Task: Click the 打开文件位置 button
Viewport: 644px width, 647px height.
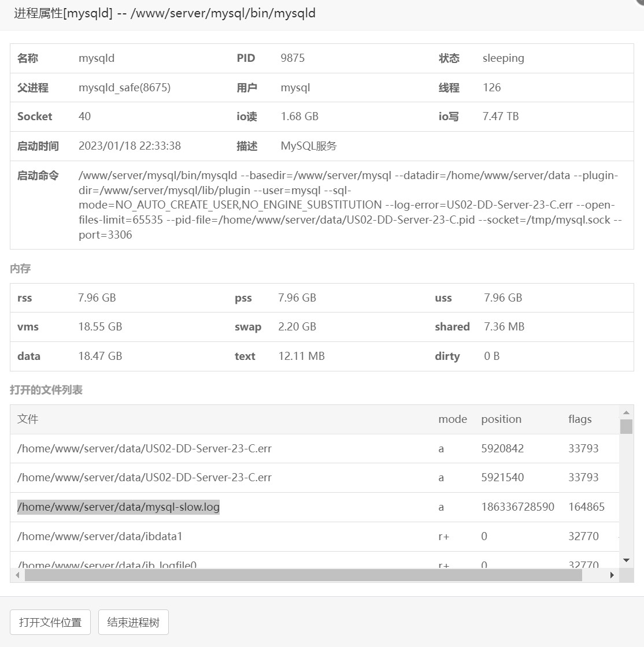Action: 50,622
